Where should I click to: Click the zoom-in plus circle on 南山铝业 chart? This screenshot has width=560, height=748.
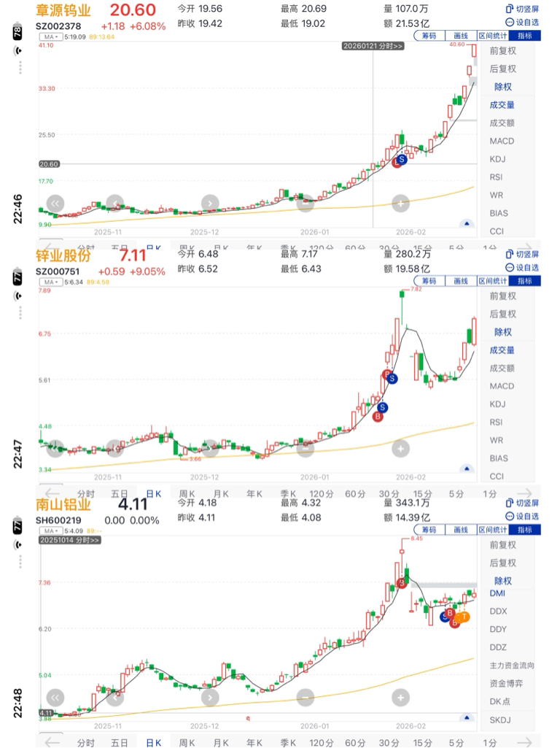tap(401, 698)
